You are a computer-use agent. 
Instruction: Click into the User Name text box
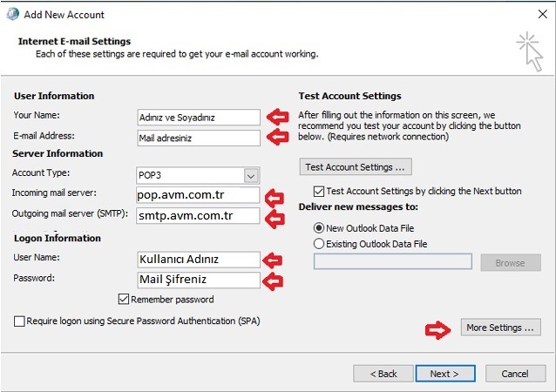tap(199, 260)
